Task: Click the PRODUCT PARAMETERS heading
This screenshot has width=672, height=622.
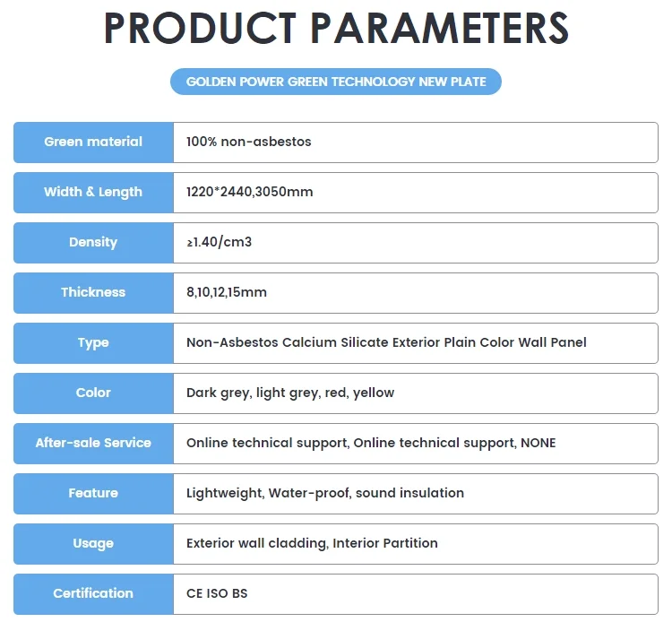Action: click(x=336, y=29)
